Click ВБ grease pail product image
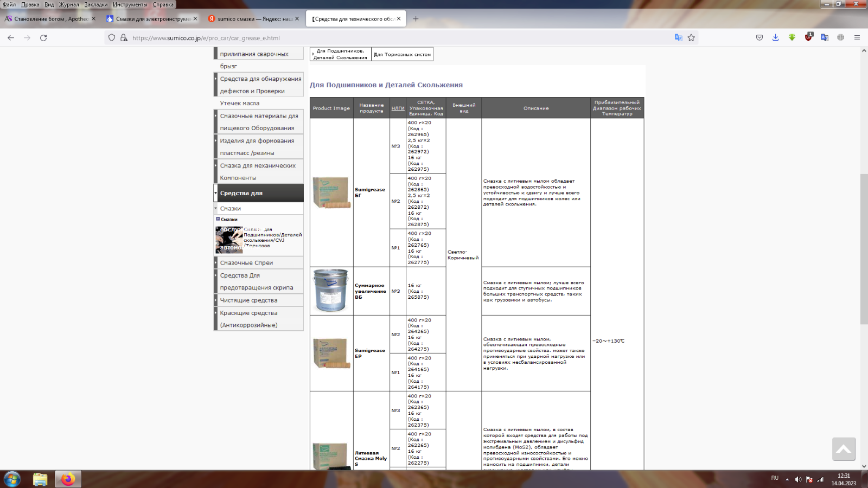 click(x=331, y=291)
